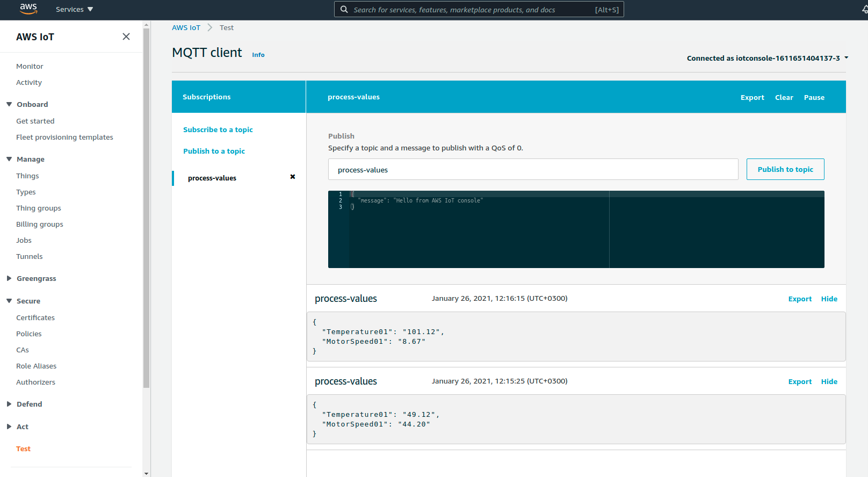Screen dimensions: 868x477
Task: Open Policies page
Action: pyautogui.click(x=29, y=334)
